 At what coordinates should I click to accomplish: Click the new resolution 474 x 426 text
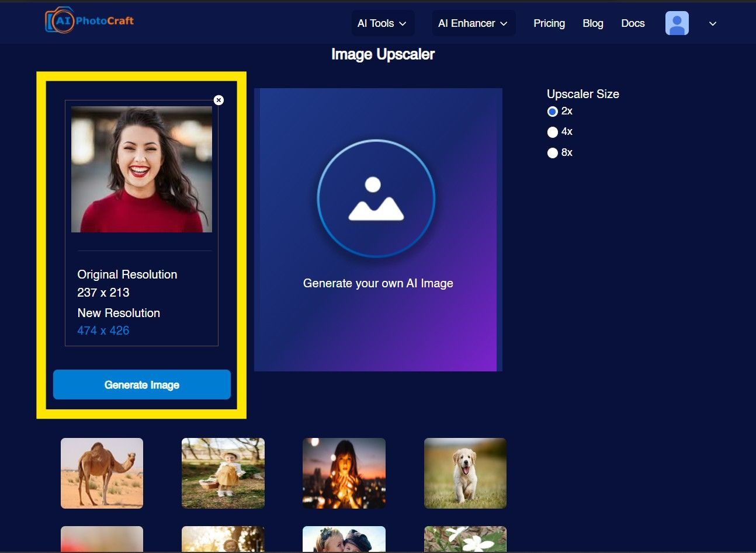click(103, 331)
